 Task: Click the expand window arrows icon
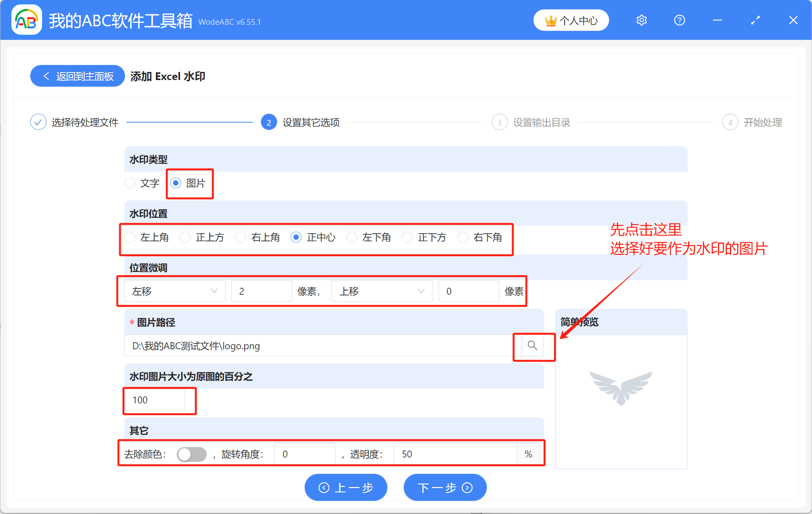click(x=755, y=20)
